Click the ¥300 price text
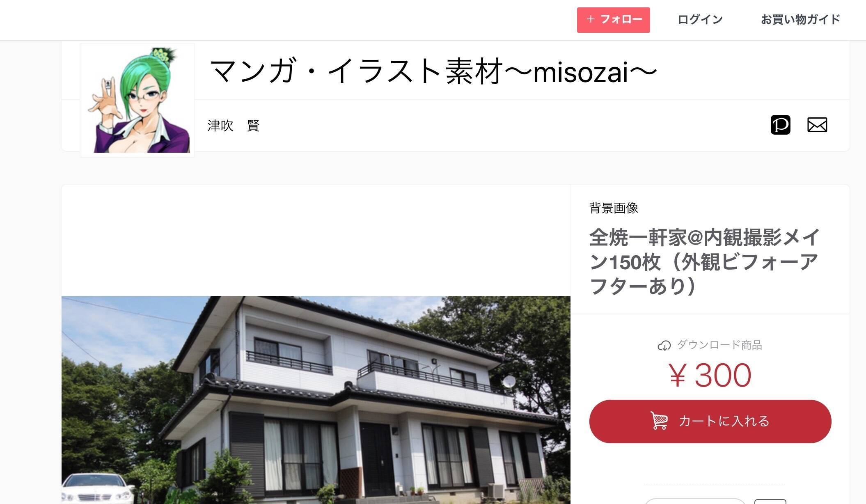Viewport: 866px width, 504px height. [710, 375]
